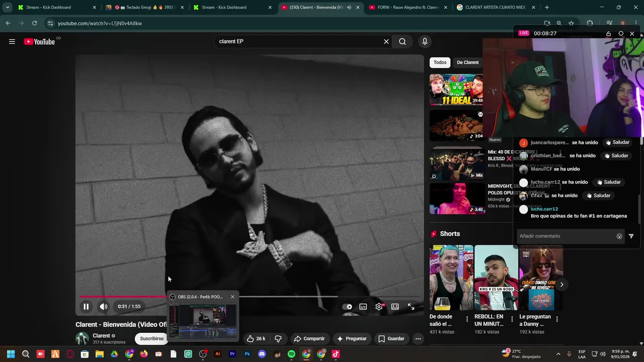Mute the video volume speaker icon
Viewport: 644px width, 362px height.
(x=103, y=306)
